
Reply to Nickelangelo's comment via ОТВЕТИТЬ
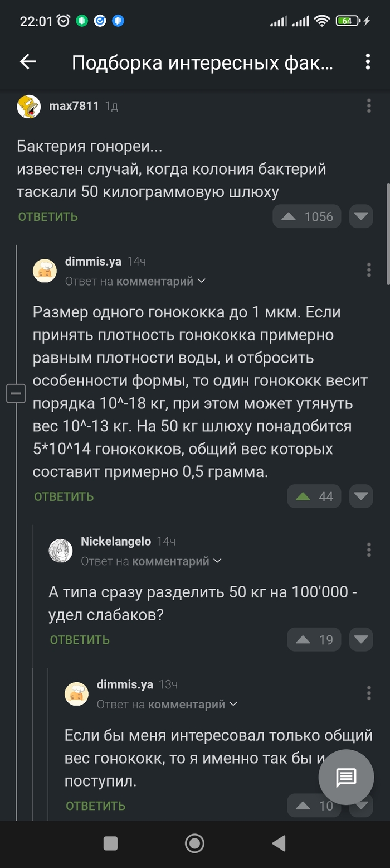tap(80, 640)
